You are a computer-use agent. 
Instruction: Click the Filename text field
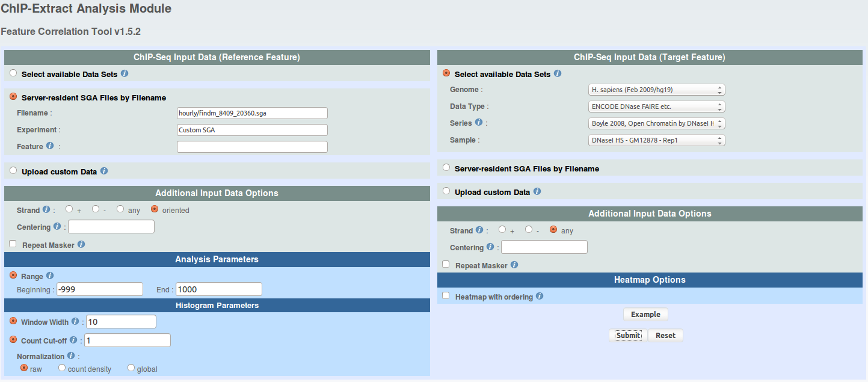tap(252, 113)
